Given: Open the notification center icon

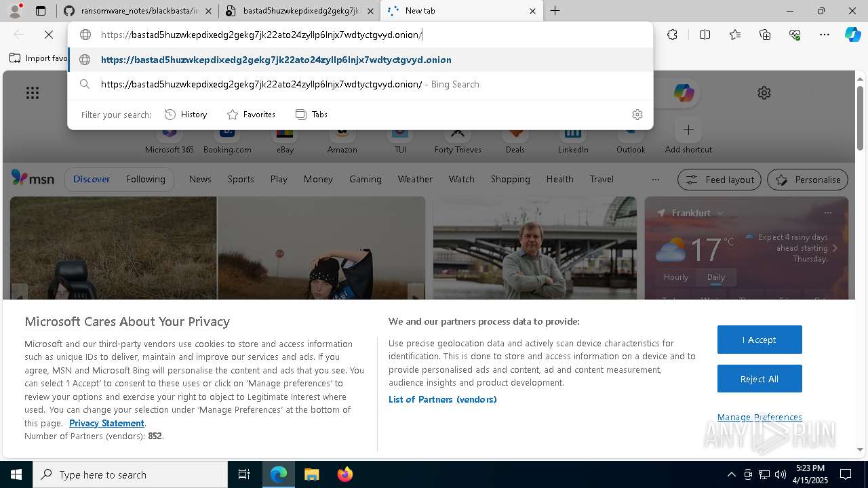Looking at the screenshot, I should pos(846,474).
